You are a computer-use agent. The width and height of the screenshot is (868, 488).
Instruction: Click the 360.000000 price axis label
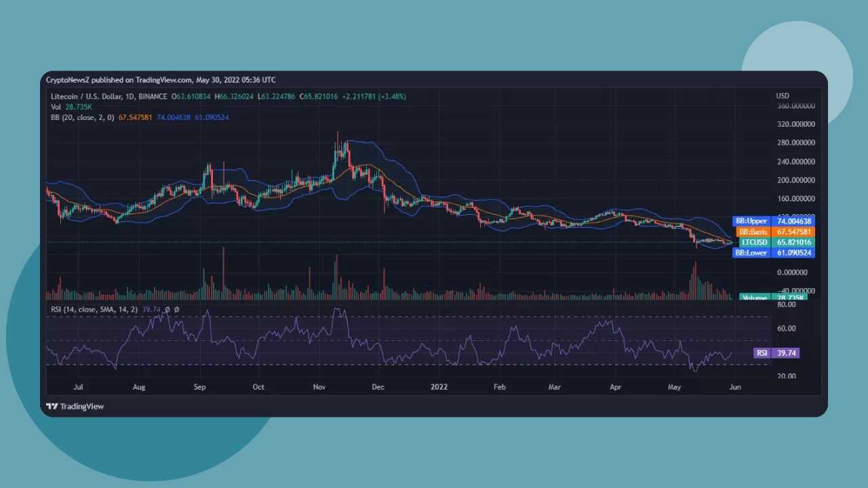(x=795, y=106)
